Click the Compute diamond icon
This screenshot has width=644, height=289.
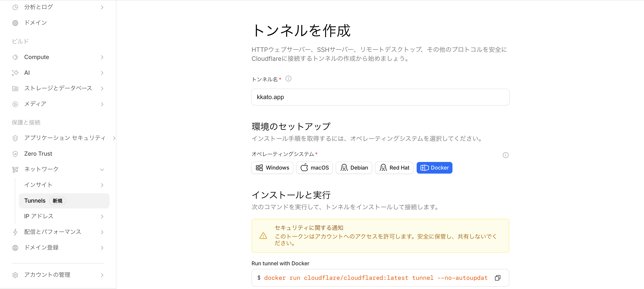15,57
